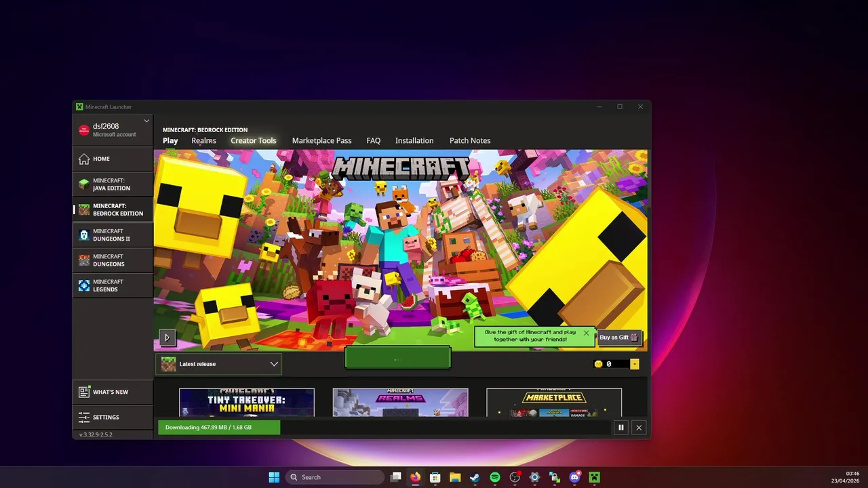The width and height of the screenshot is (868, 488).
Task: Open the Installation tab
Action: click(414, 140)
